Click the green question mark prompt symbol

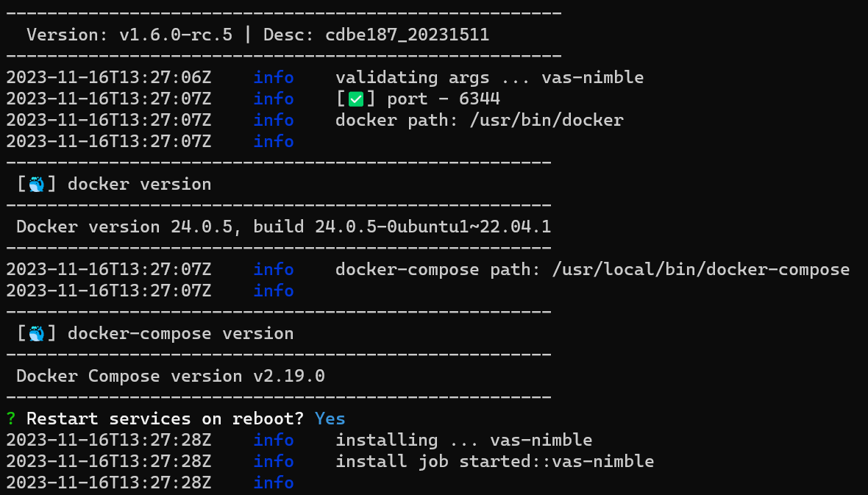click(x=11, y=419)
